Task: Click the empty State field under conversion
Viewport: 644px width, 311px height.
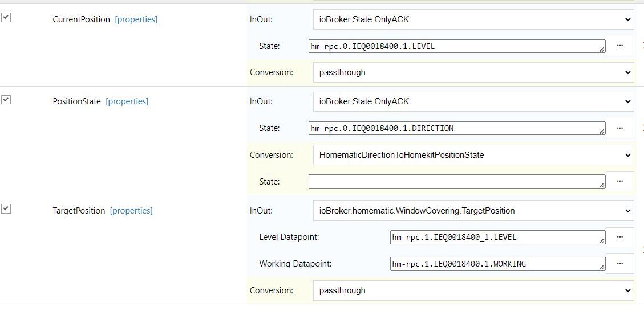Action: tap(457, 181)
